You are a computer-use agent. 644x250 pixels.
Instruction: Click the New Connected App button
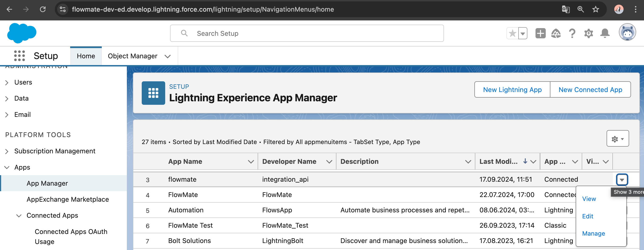coord(590,89)
